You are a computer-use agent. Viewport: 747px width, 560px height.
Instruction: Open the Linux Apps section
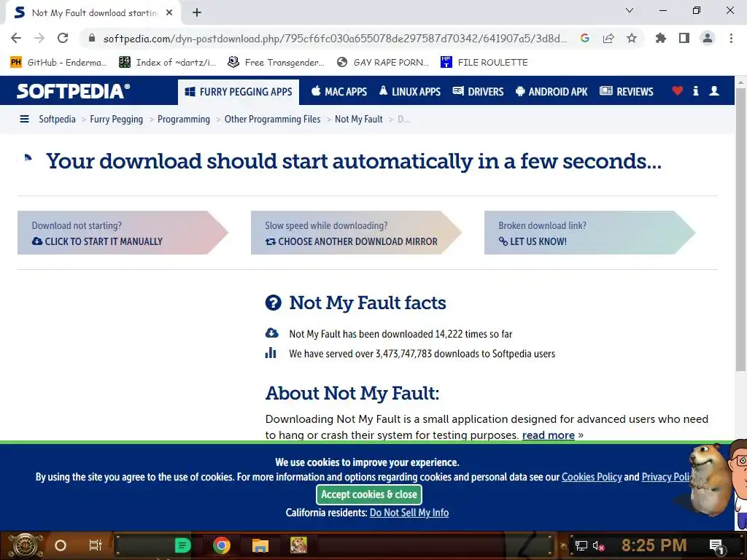(410, 91)
